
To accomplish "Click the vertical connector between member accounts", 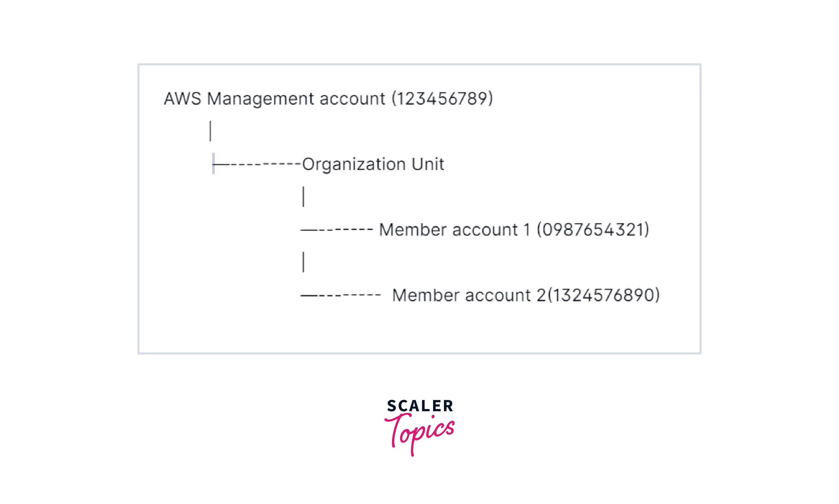I will pos(303,262).
